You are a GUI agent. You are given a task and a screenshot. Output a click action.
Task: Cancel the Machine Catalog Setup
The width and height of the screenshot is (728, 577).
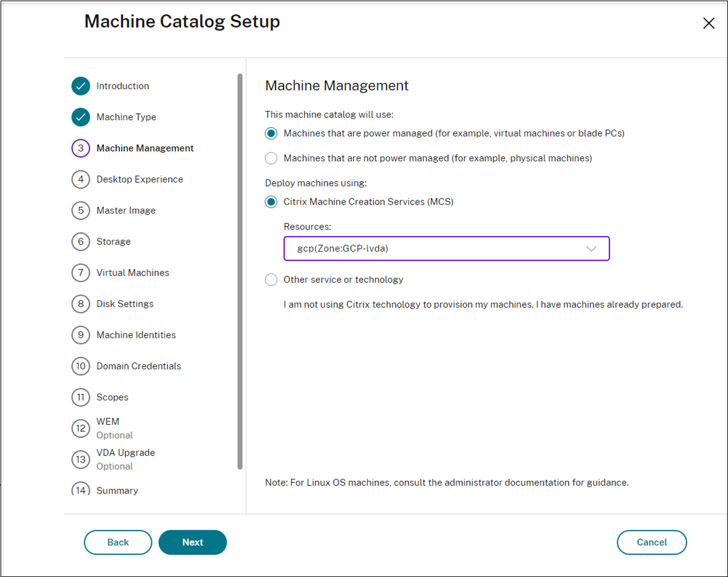tap(651, 542)
